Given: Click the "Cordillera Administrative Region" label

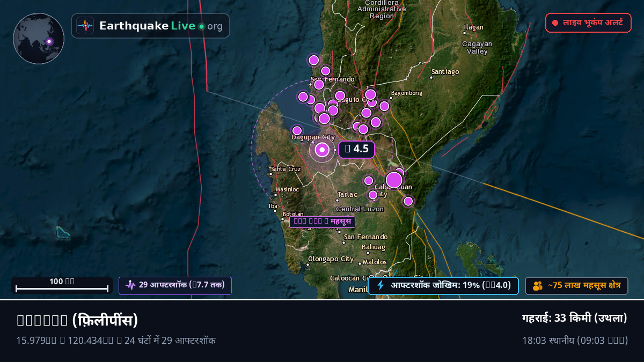Looking at the screenshot, I should (x=382, y=9).
